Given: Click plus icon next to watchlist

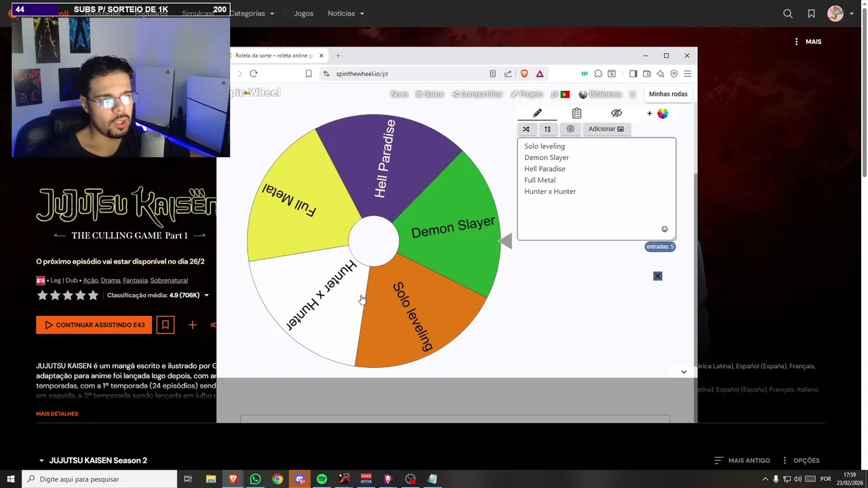Looking at the screenshot, I should [193, 325].
